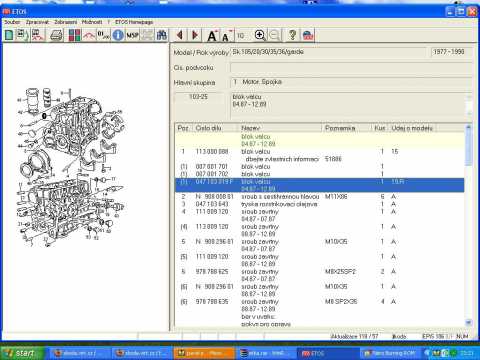
Task: Click the Windows Start button
Action: point(22,353)
